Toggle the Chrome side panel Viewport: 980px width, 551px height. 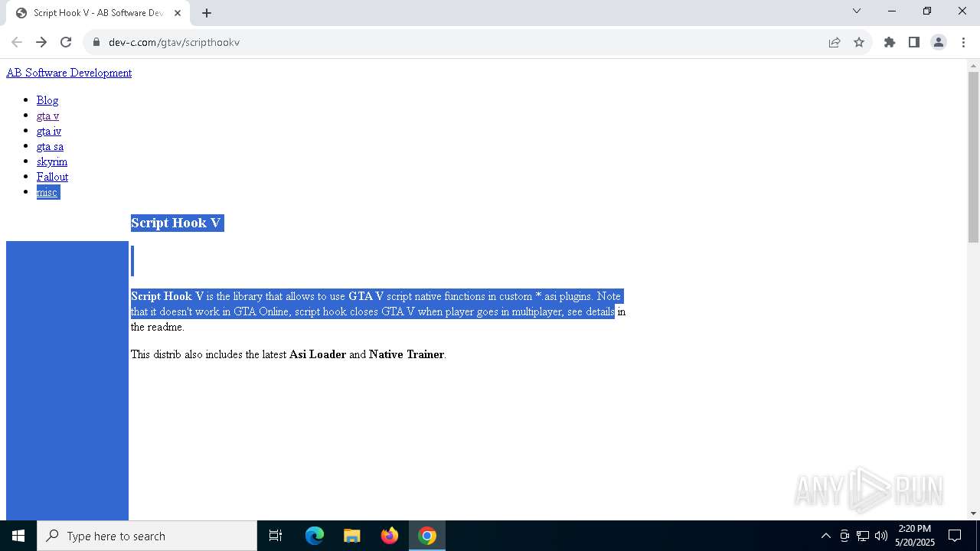[914, 42]
